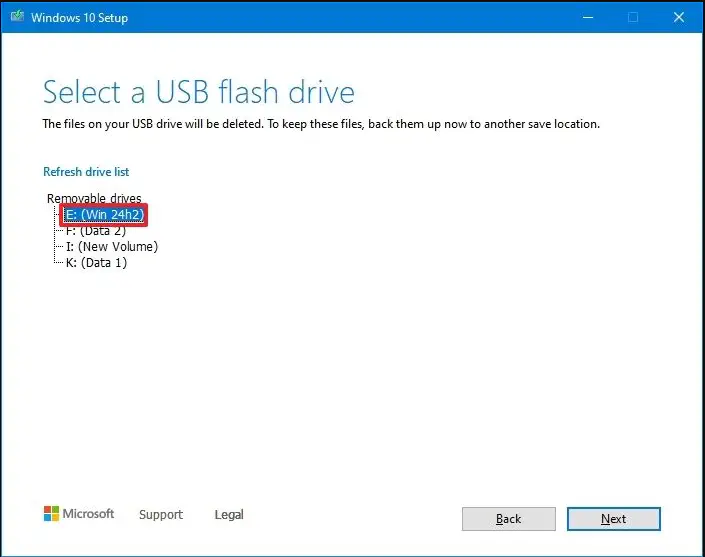Select drive E: (Win 24h2)

(104, 214)
